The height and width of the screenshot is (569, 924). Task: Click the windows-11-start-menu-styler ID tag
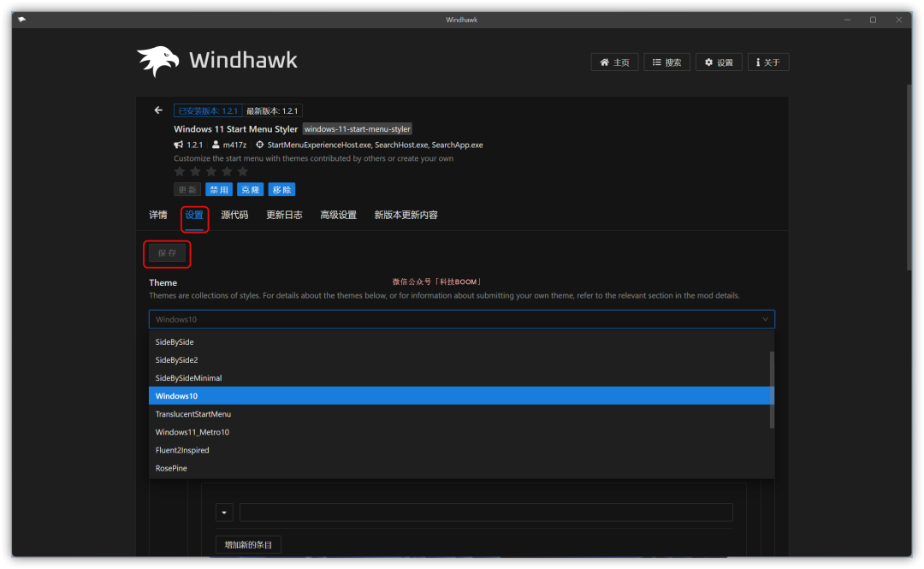pyautogui.click(x=357, y=129)
